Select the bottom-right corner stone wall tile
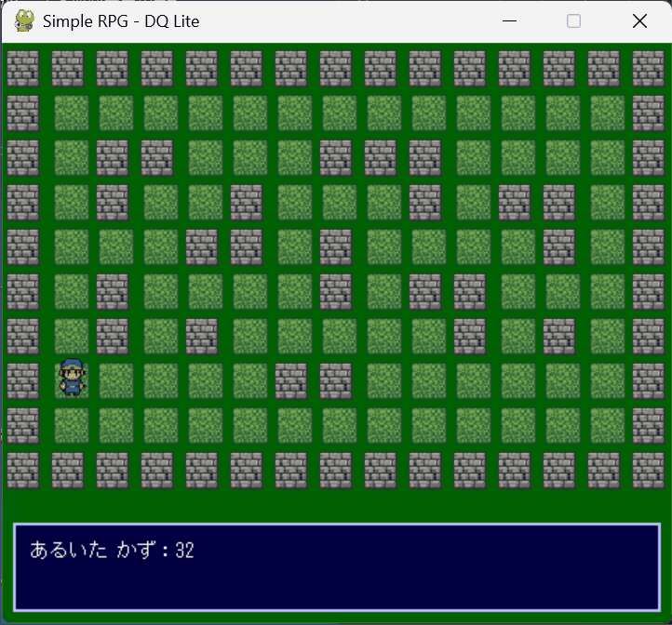Screen dimensions: 672x625 point(648,470)
